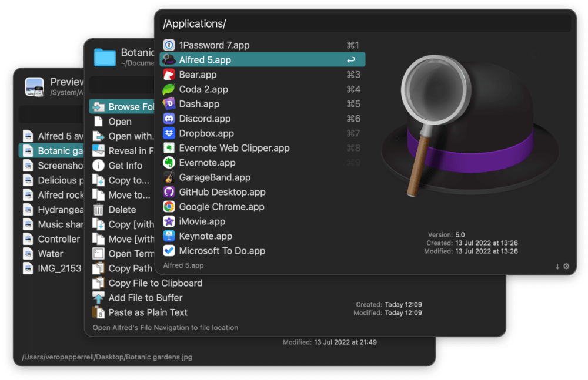Open Coda 2.app via its green leaf icon

[169, 89]
